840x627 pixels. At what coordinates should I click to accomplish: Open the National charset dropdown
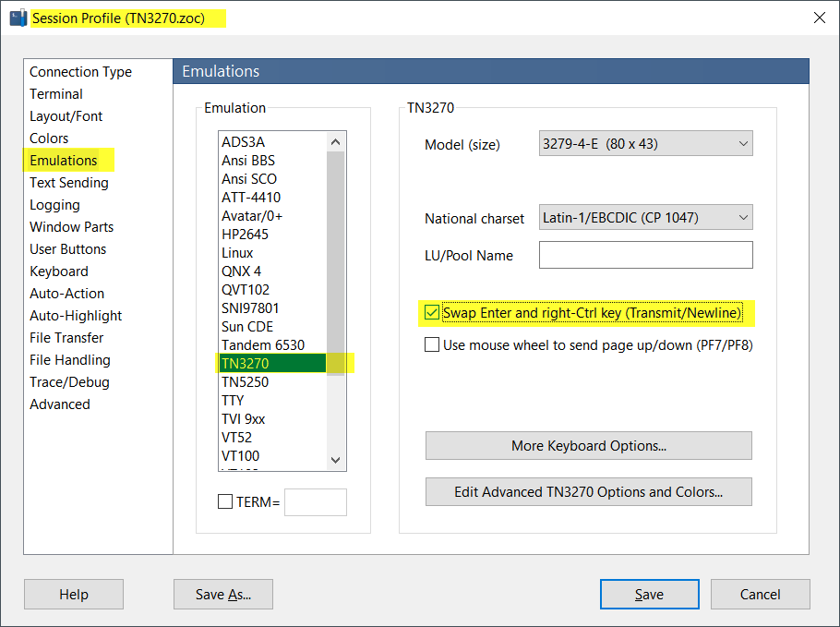coord(645,218)
